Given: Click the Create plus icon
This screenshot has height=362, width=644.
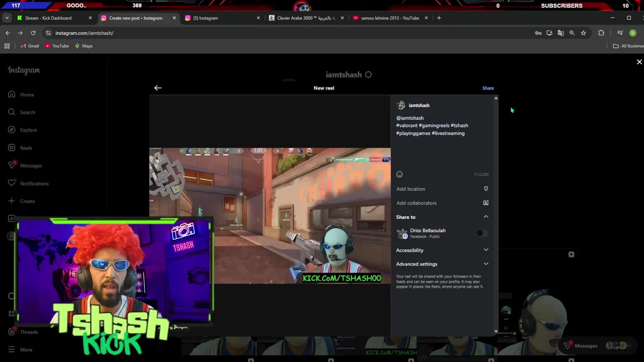Looking at the screenshot, I should click(x=12, y=201).
